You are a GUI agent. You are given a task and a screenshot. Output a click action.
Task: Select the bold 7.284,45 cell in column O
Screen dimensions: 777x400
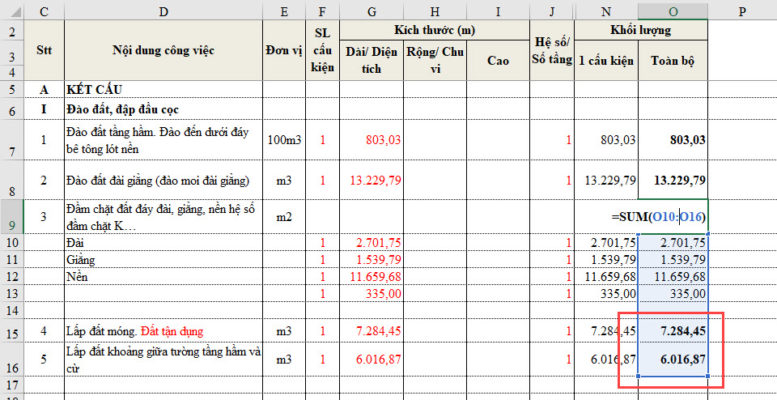tap(673, 330)
